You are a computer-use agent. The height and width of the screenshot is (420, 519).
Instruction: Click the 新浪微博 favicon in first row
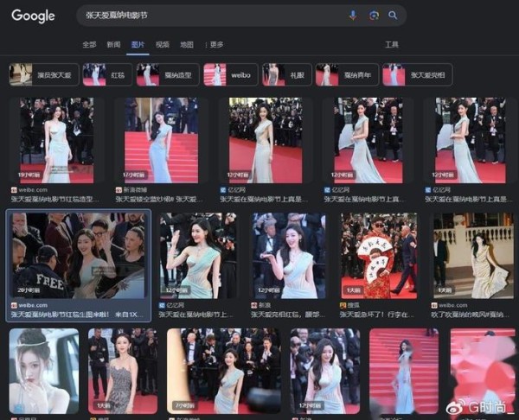click(119, 190)
